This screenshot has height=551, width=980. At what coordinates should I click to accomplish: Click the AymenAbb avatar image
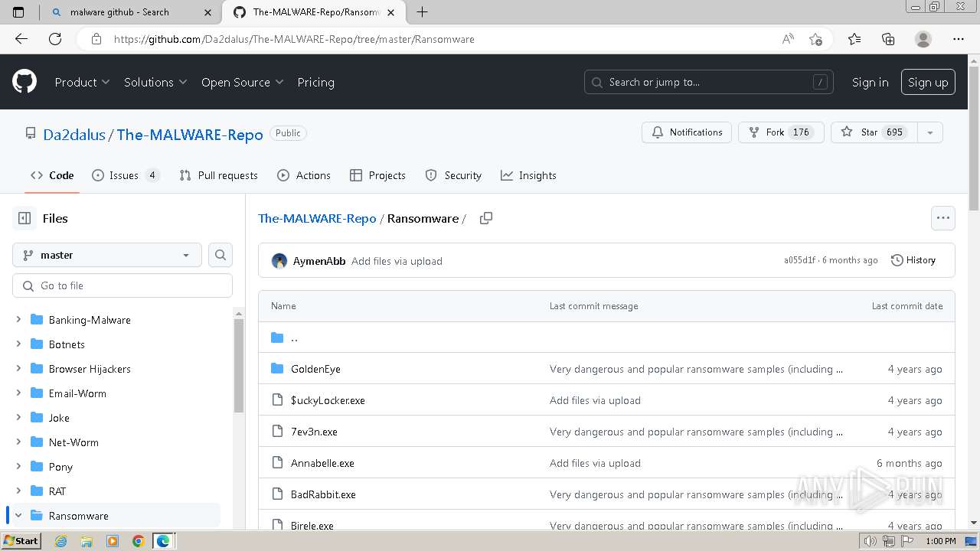[279, 261]
